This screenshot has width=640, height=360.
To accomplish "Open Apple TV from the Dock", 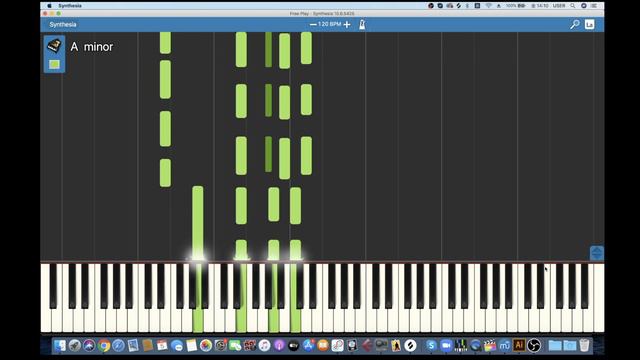I will tap(294, 346).
